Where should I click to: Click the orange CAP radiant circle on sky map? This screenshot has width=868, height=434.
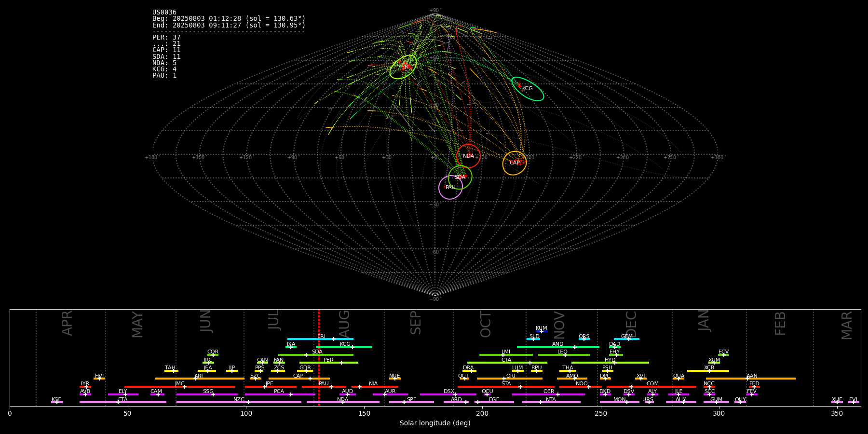click(x=515, y=163)
